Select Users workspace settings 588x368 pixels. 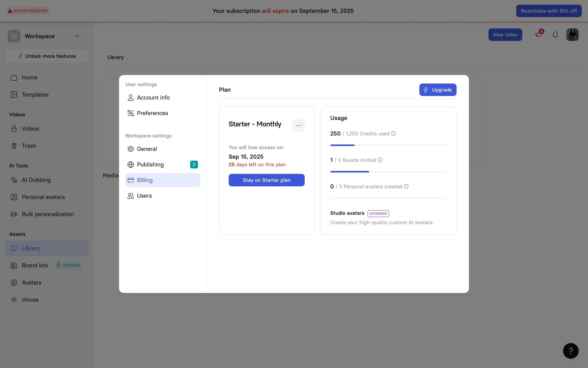[x=163, y=196]
